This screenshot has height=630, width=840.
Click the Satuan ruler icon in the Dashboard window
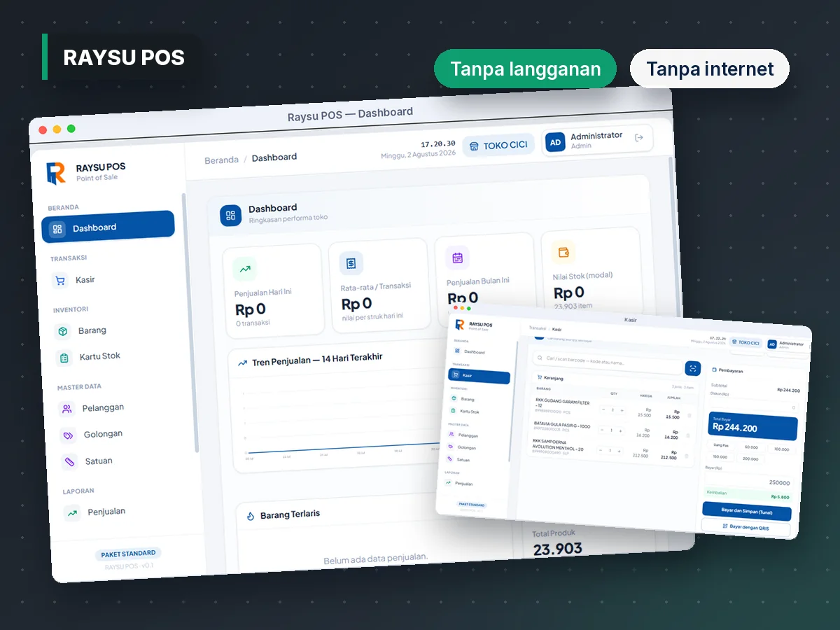pyautogui.click(x=69, y=462)
